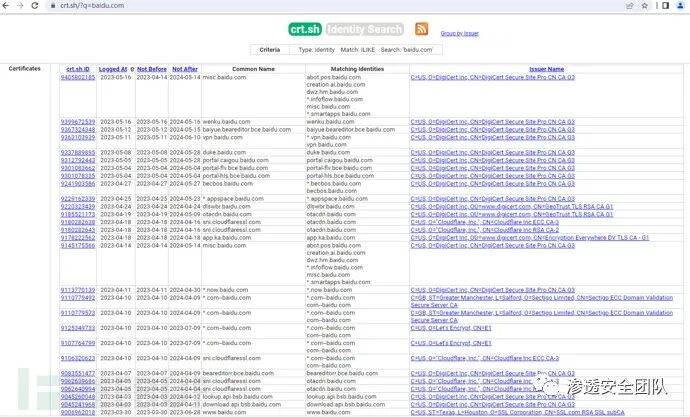
Task: Open the certificate ID for dlswbr.baidu.com
Action: tap(78, 207)
